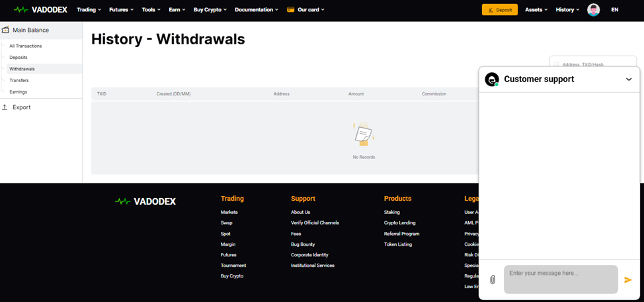
Task: Open the Documentation menu
Action: pos(257,9)
